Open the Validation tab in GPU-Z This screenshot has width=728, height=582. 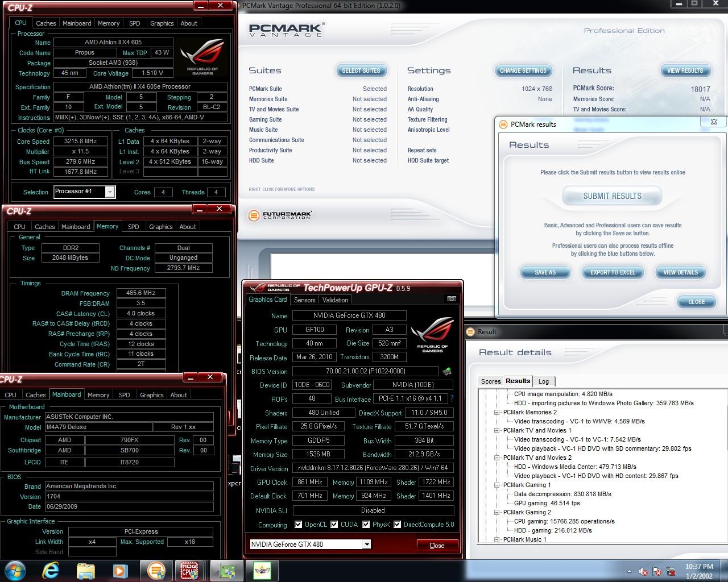point(335,300)
